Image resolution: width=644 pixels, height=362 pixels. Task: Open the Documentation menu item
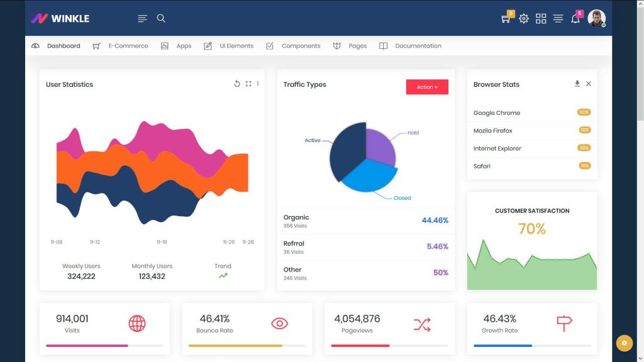[418, 45]
